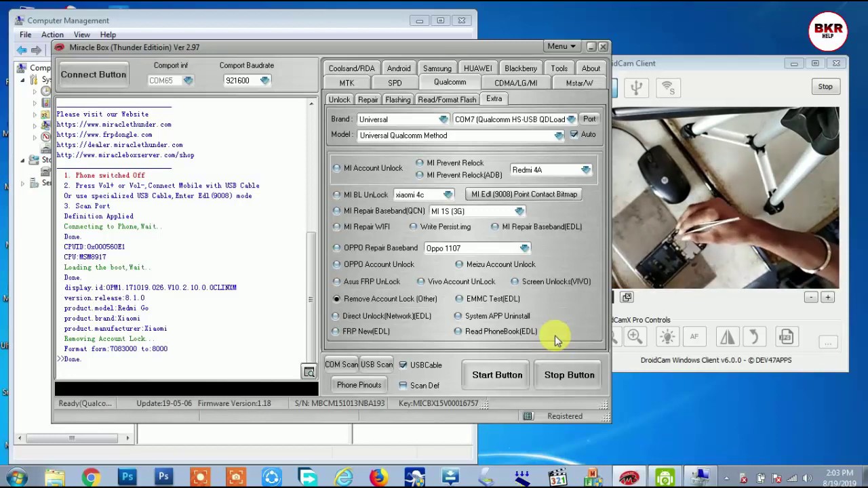
Task: Toggle Scan Def checkbox
Action: click(x=403, y=386)
